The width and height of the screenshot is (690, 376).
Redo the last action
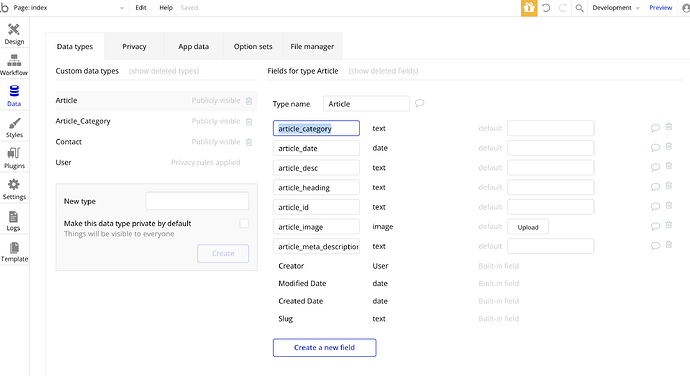tap(562, 8)
